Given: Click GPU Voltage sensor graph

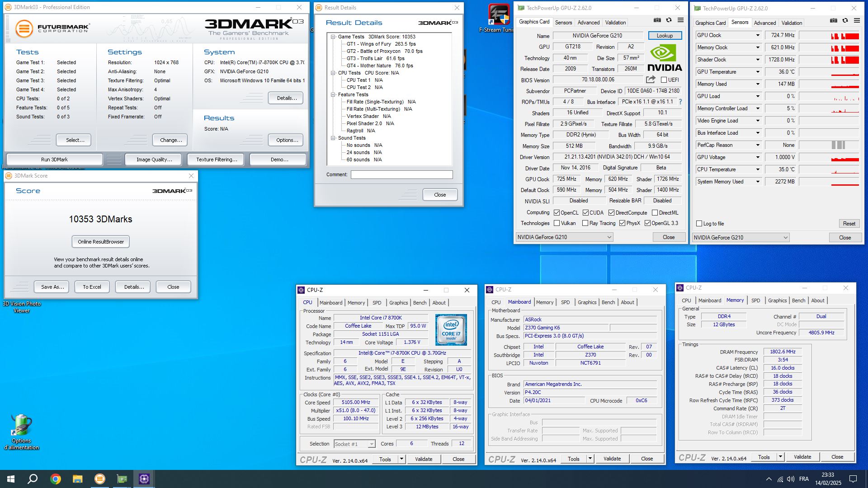Looking at the screenshot, I should click(x=829, y=157).
